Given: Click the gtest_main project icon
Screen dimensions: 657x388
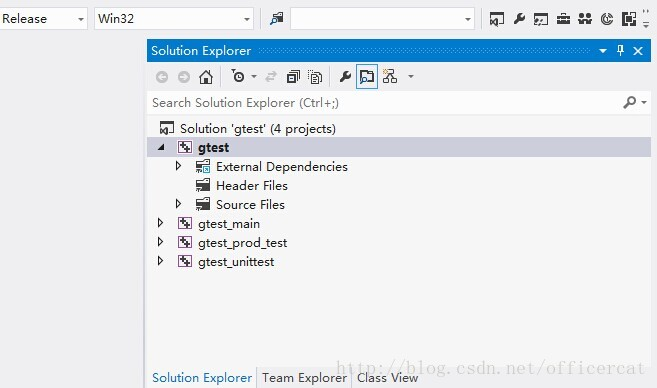Looking at the screenshot, I should (185, 223).
